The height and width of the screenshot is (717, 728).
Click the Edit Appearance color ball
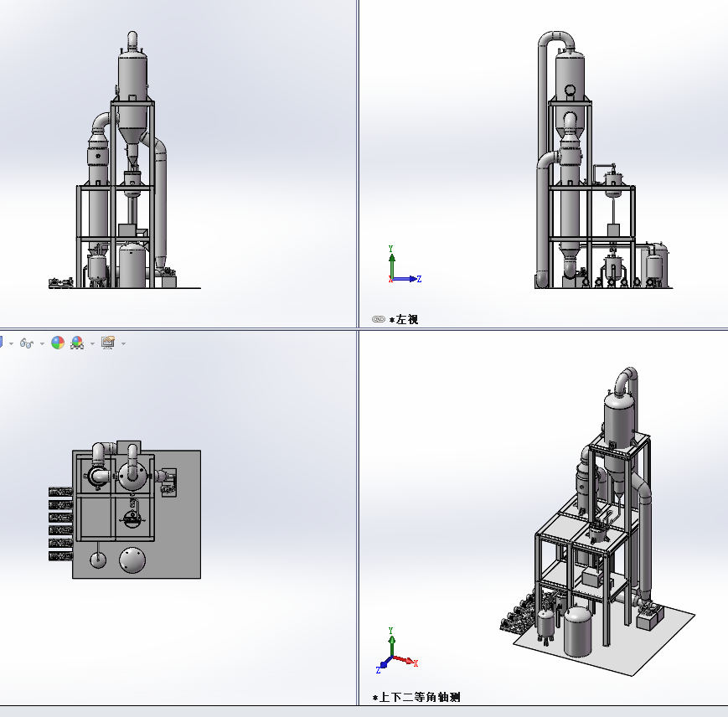(x=58, y=343)
